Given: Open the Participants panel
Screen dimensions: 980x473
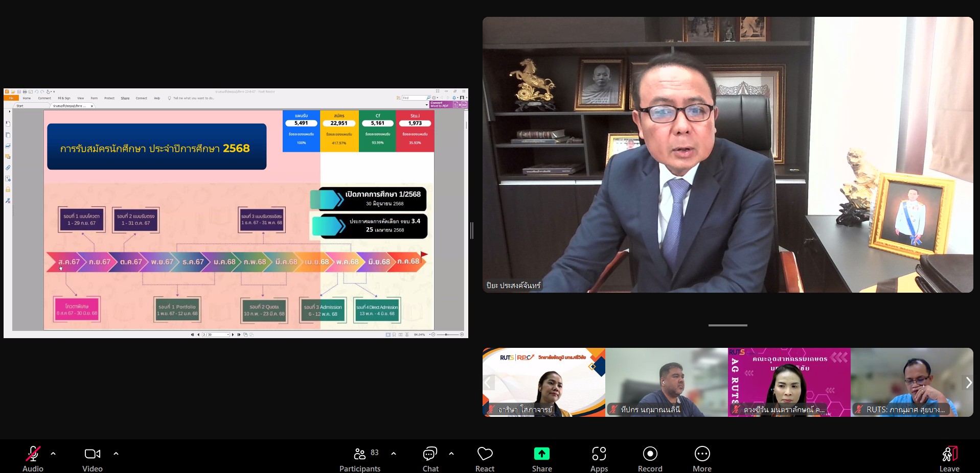Looking at the screenshot, I should 360,459.
